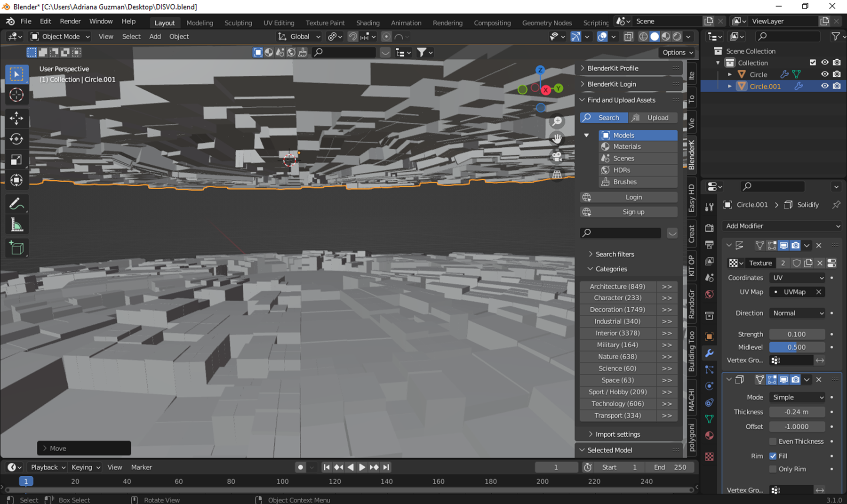Toggle Collection exclude checkbox
Screen dimensions: 847x504
[813, 63]
